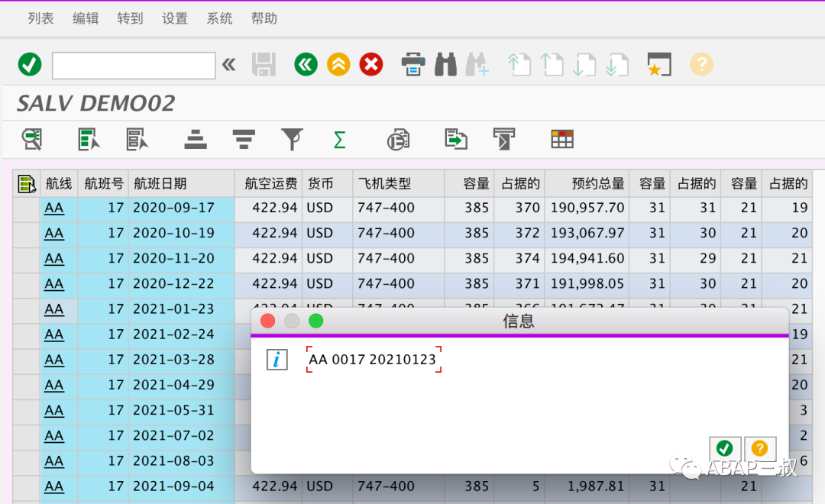This screenshot has height=504, width=825.
Task: Click the 飞机类型 column header
Action: 398,183
